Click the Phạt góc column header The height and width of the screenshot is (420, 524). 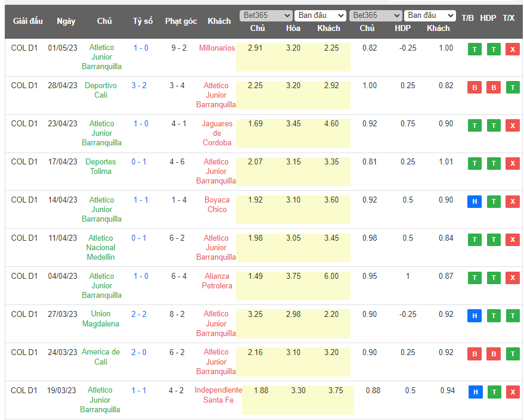click(181, 21)
